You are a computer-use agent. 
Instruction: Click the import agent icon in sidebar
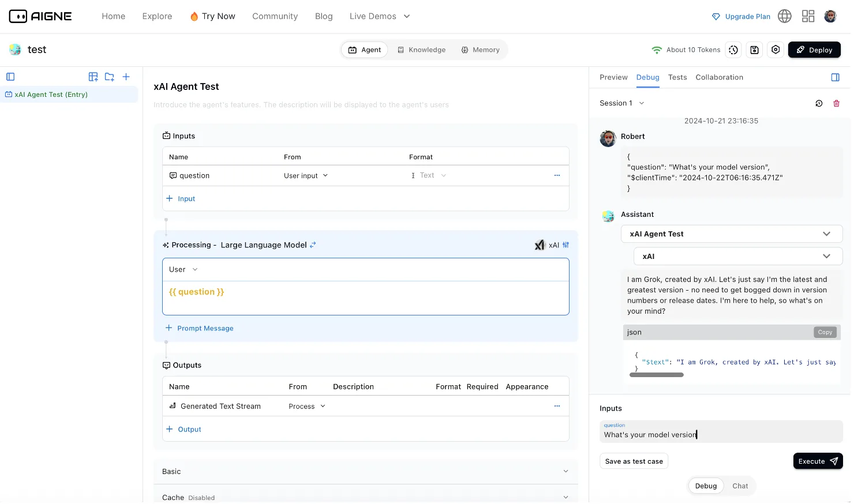tap(93, 77)
